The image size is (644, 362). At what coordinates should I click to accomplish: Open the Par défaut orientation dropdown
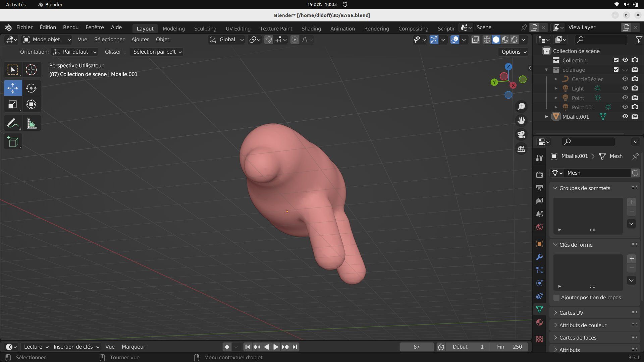click(x=75, y=52)
